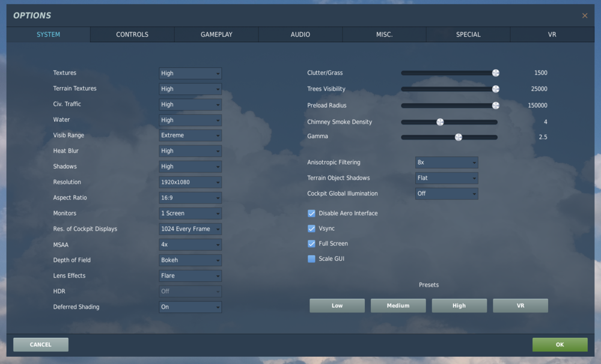Expand the Visib Range dropdown
The height and width of the screenshot is (364, 601).
pyautogui.click(x=190, y=135)
